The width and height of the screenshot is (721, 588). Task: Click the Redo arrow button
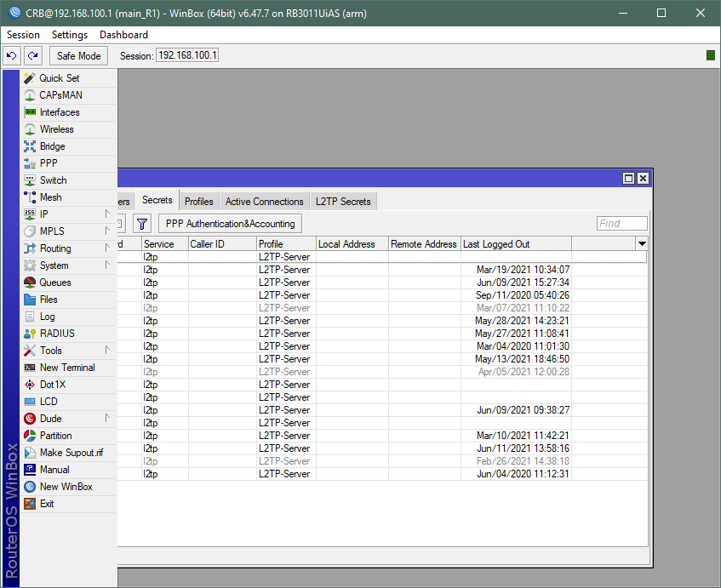point(32,55)
